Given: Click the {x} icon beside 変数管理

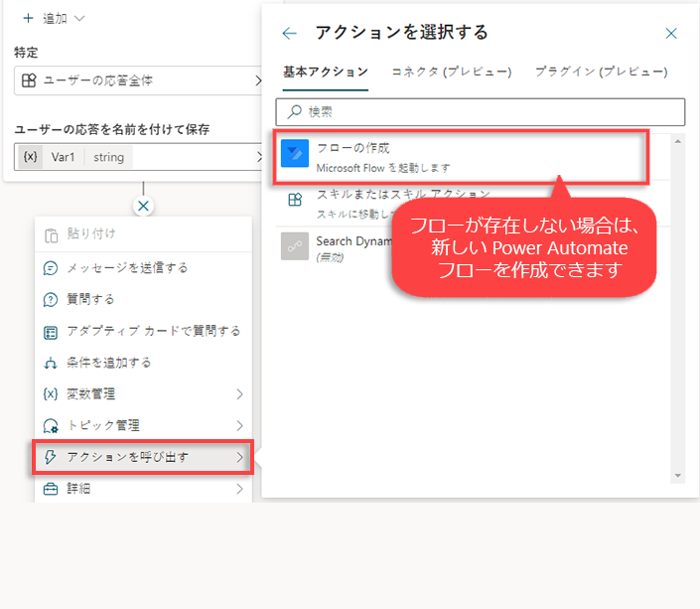Looking at the screenshot, I should (51, 394).
